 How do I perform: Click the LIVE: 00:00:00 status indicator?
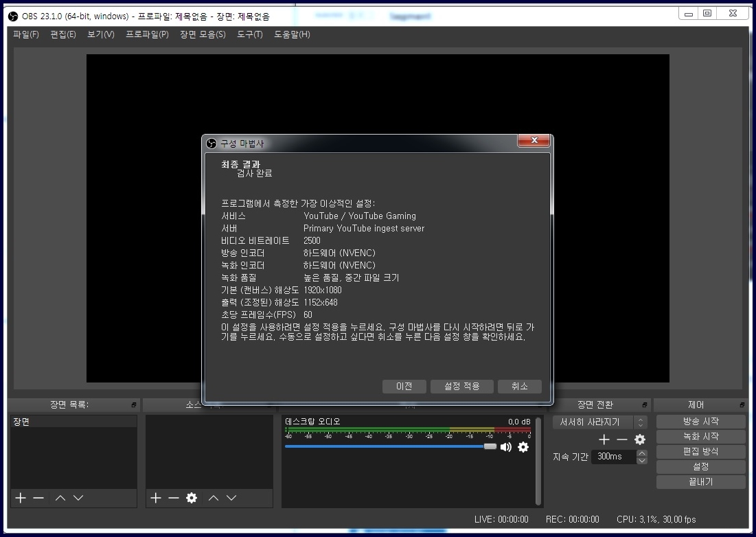click(x=501, y=520)
